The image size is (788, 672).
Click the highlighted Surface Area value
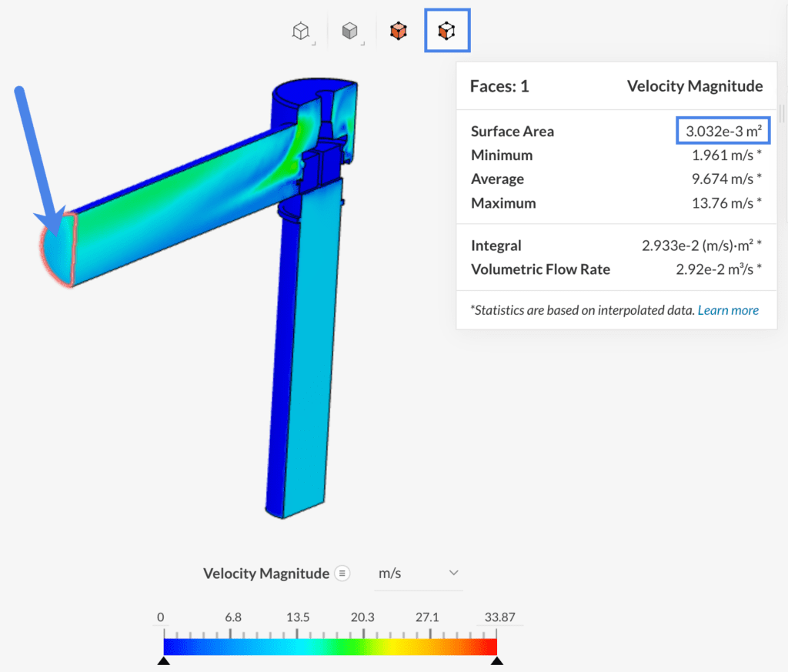722,131
